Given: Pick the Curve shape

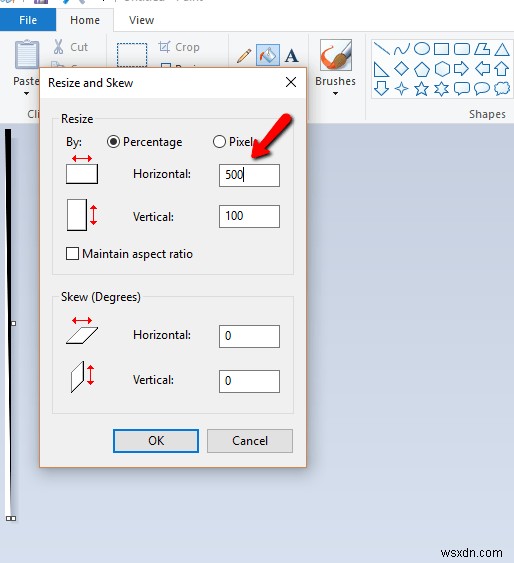Looking at the screenshot, I should click(x=402, y=48).
